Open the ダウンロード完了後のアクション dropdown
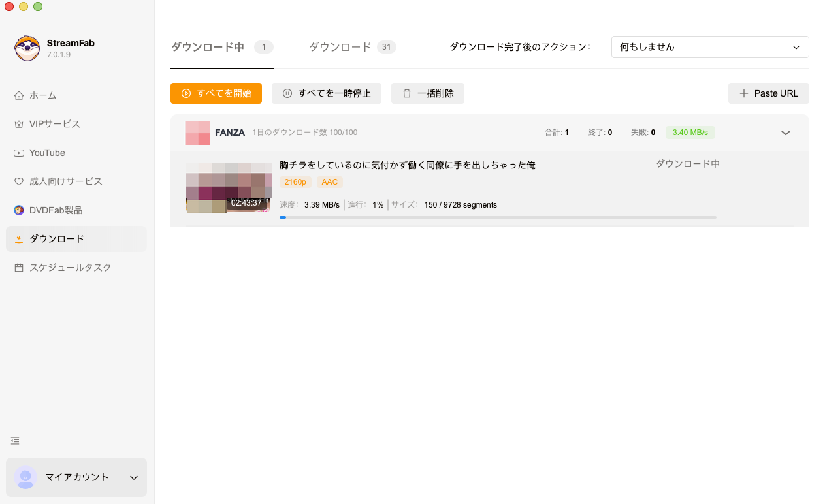 click(710, 47)
